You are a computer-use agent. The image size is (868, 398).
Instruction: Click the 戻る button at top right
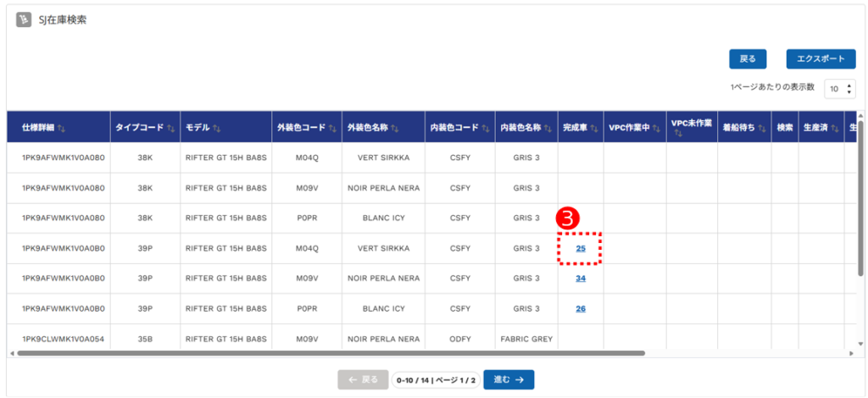(x=748, y=59)
